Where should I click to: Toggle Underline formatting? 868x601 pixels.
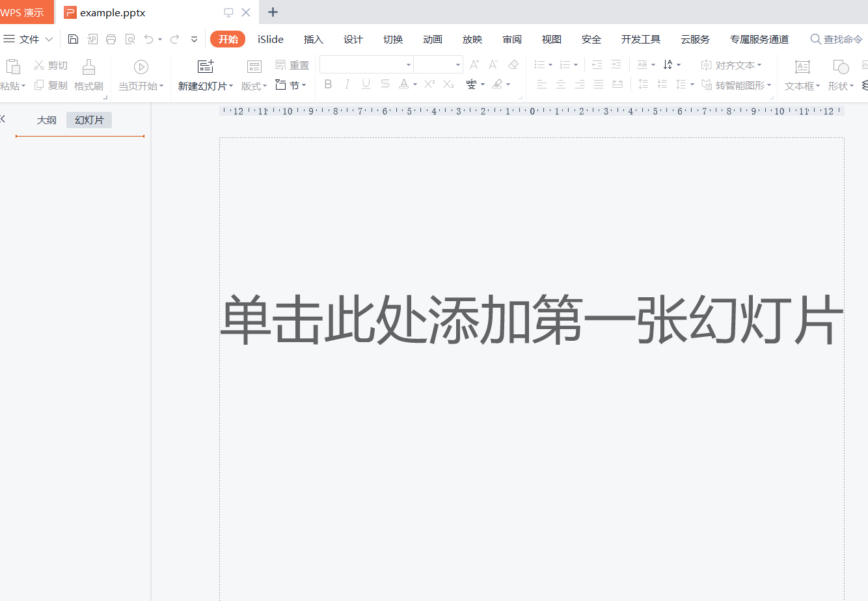[366, 84]
